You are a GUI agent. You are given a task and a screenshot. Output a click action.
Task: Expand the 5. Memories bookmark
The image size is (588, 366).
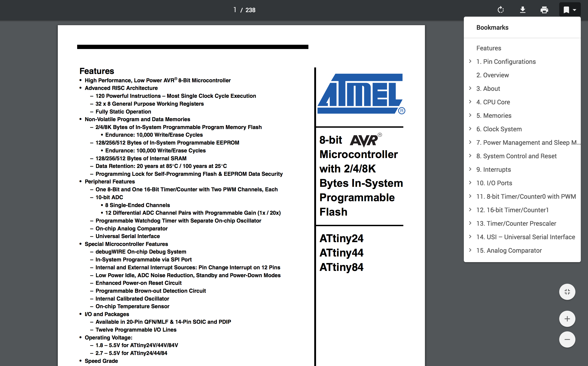[x=470, y=115]
